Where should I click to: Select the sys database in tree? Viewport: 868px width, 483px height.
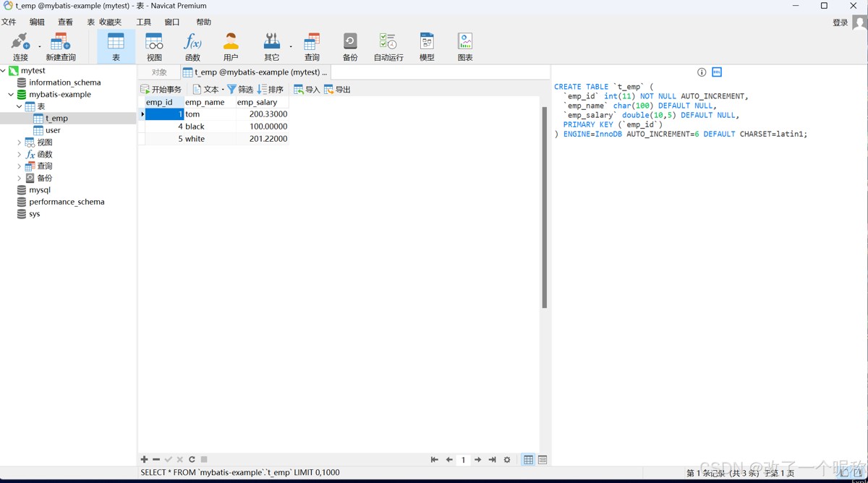tap(34, 214)
